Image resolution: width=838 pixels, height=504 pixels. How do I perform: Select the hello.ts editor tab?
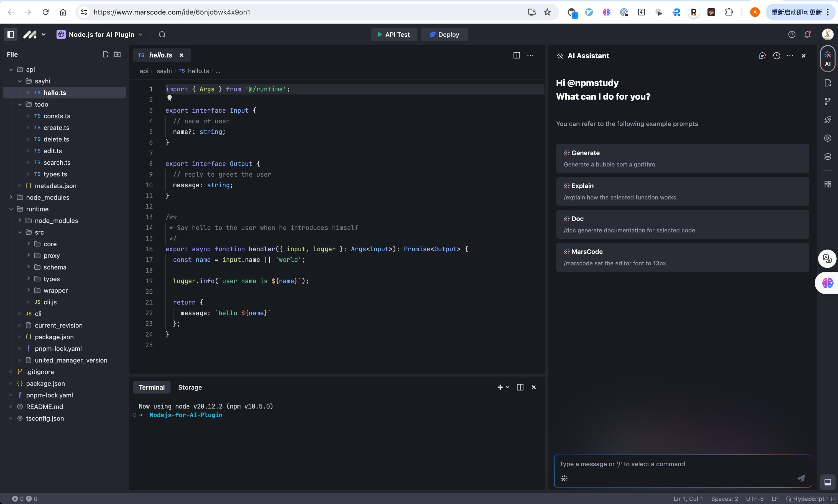[x=160, y=55]
